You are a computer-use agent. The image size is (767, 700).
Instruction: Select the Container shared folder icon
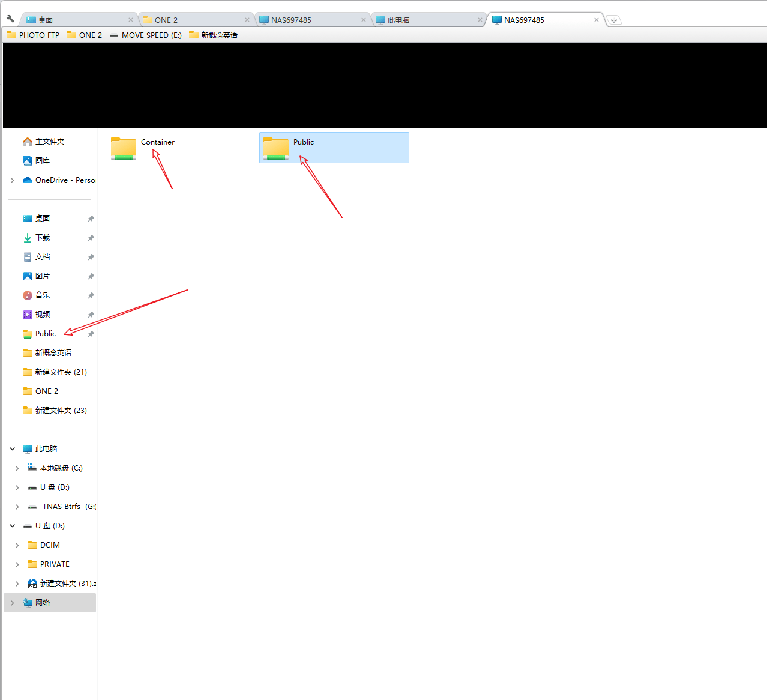click(x=124, y=148)
